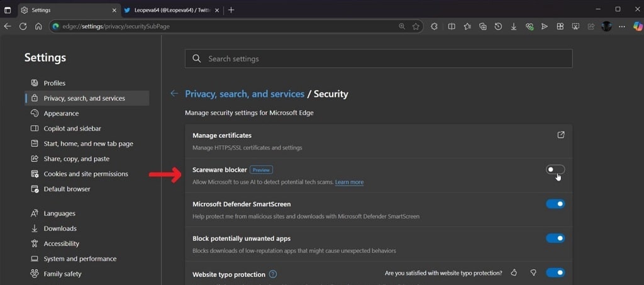Click 'Manage security settings for Microsoft Edge' text
644x285 pixels.
[x=249, y=113]
